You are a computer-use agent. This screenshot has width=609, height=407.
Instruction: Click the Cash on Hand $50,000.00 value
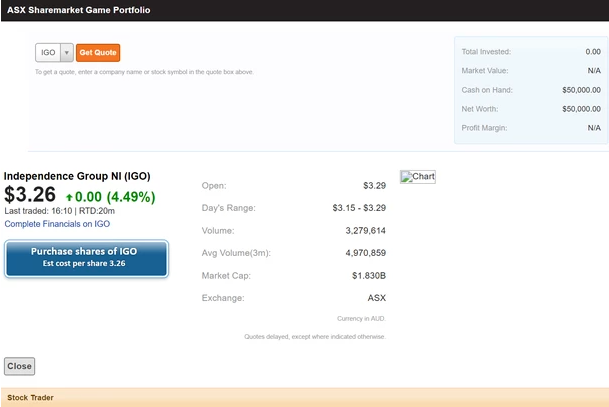tap(581, 90)
